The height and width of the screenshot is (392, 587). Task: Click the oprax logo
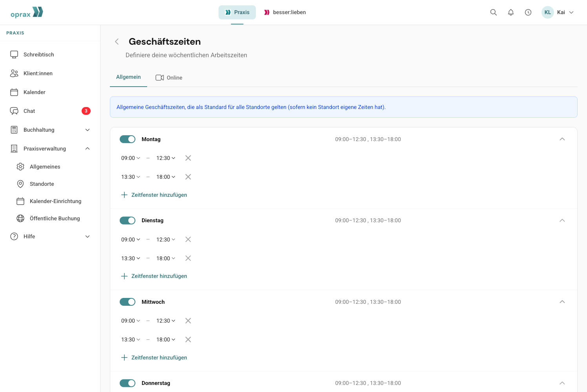click(x=27, y=13)
